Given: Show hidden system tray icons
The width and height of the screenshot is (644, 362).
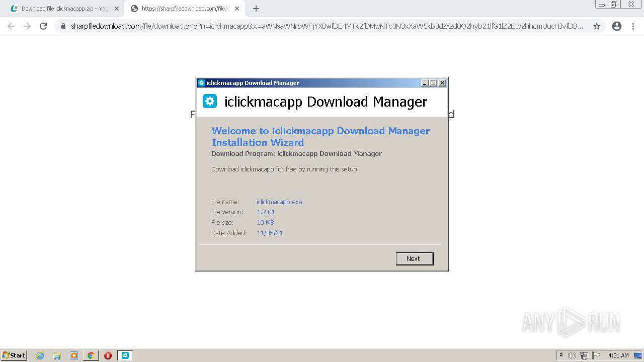Looking at the screenshot, I should (561, 355).
